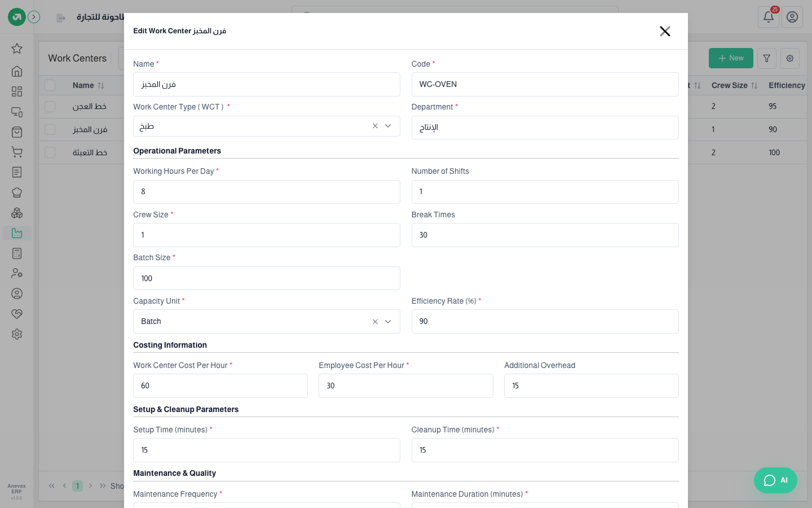The height and width of the screenshot is (508, 812).
Task: Edit the Number of Shifts field
Action: 545,192
